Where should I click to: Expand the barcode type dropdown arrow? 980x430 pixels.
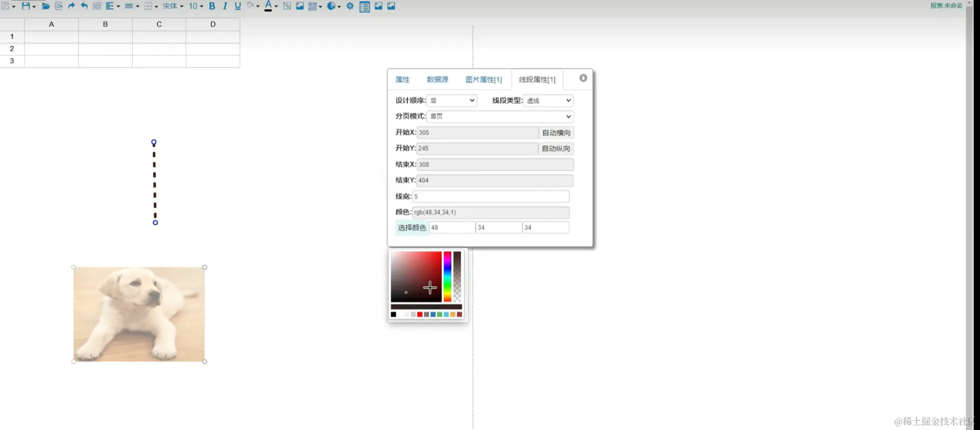point(320,7)
